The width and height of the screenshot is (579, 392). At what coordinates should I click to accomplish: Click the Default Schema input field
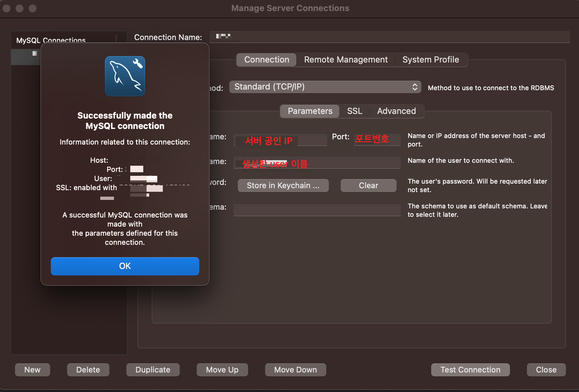pyautogui.click(x=317, y=210)
